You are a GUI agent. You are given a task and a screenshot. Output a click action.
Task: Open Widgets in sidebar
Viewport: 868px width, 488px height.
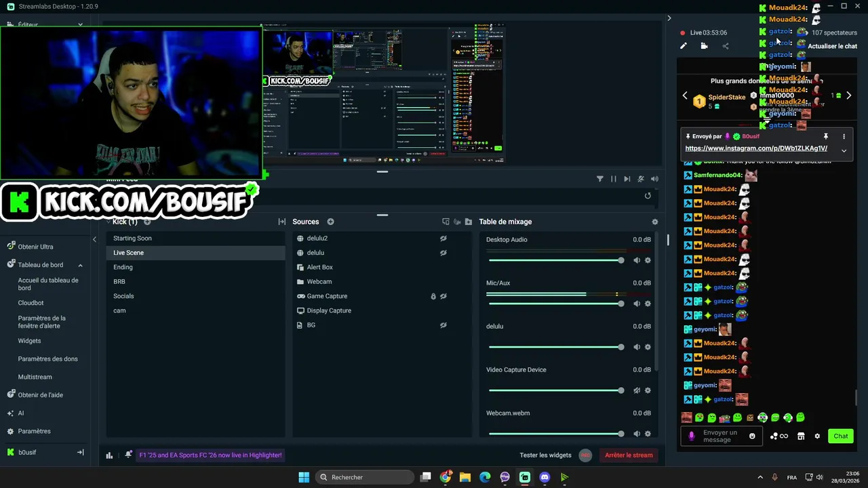click(x=29, y=341)
